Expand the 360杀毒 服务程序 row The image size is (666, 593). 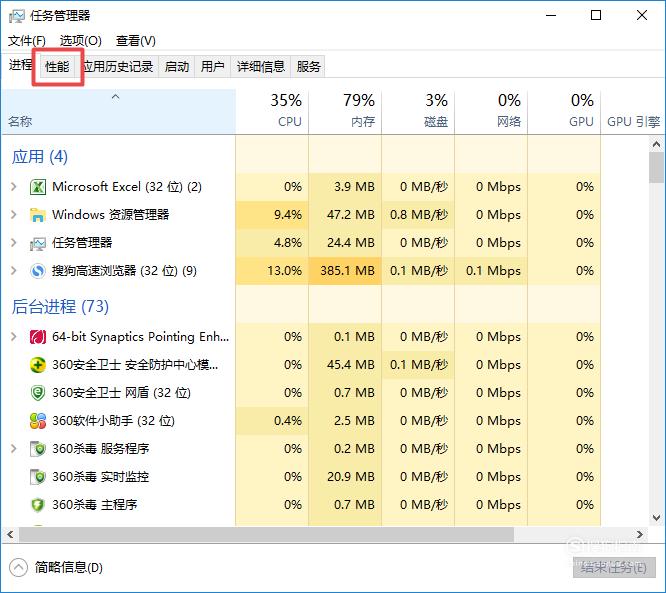click(x=14, y=449)
